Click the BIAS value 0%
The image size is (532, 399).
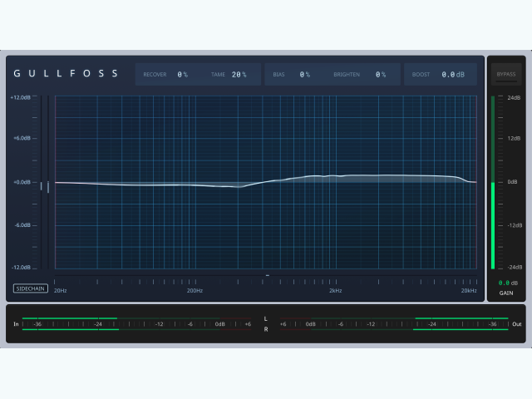305,75
